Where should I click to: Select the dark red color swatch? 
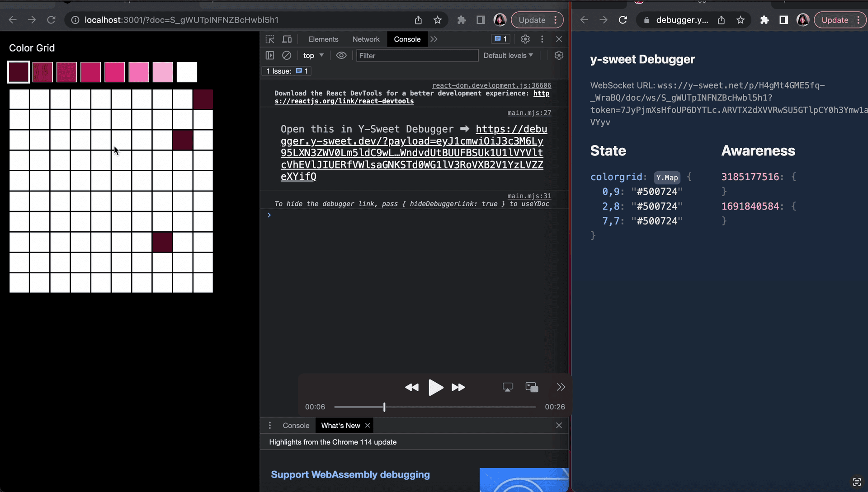18,71
